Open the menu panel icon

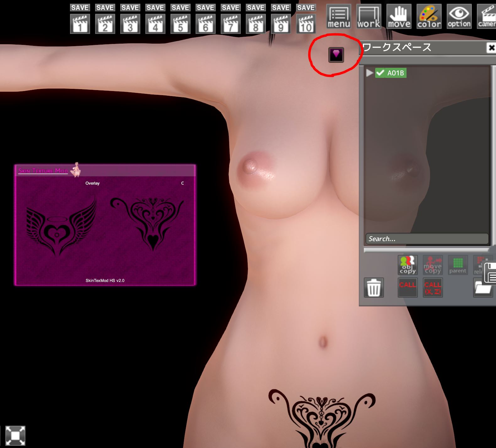click(338, 17)
